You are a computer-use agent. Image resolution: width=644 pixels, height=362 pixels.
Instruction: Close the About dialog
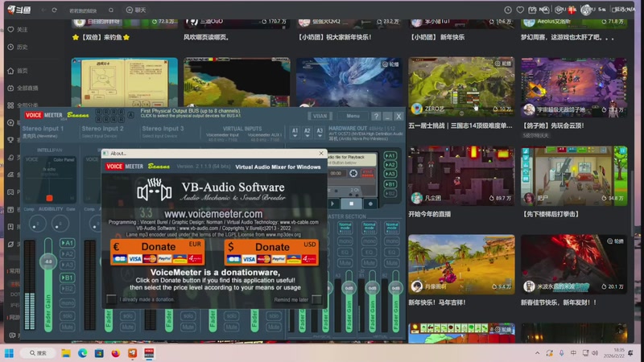click(321, 153)
